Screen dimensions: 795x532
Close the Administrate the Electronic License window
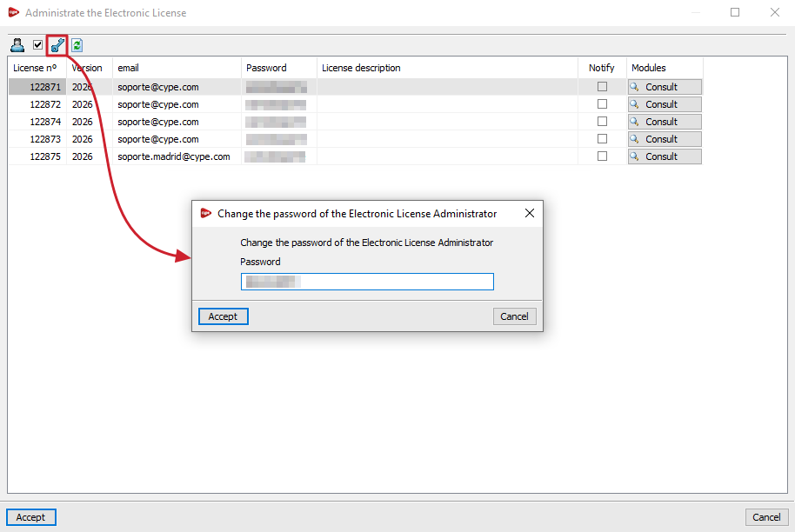click(775, 12)
